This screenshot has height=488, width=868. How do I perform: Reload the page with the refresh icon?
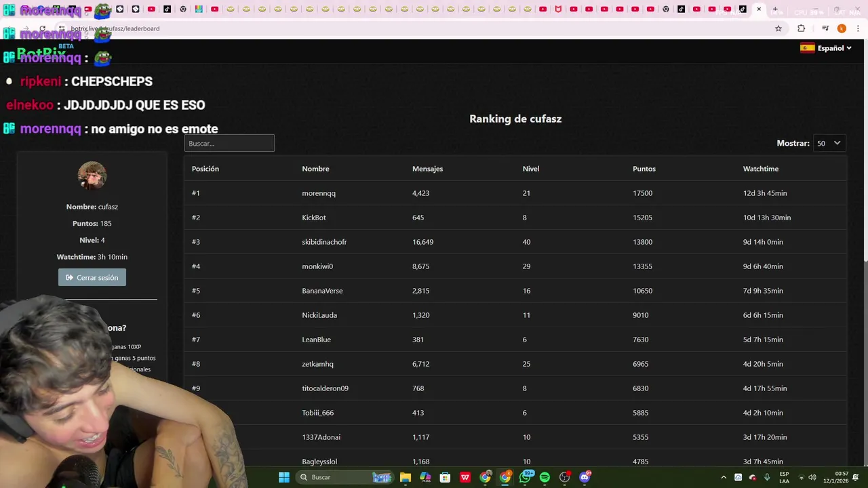pyautogui.click(x=42, y=28)
